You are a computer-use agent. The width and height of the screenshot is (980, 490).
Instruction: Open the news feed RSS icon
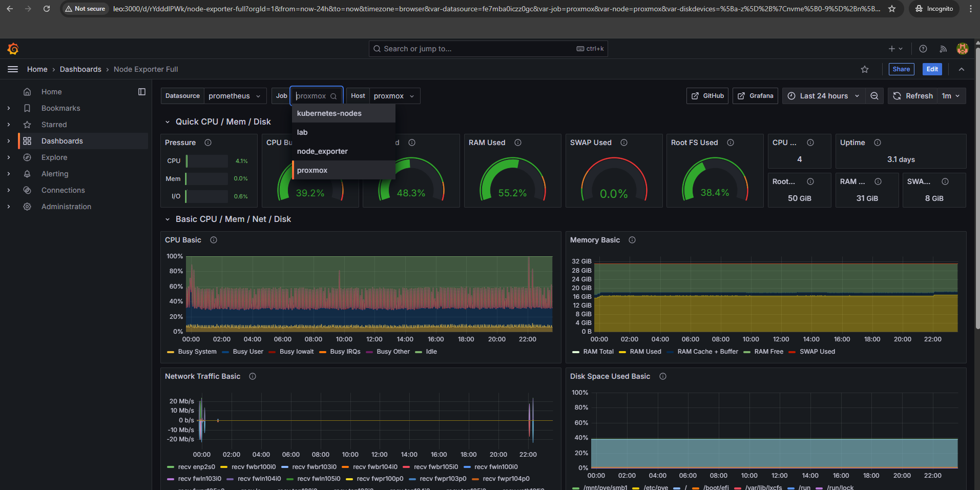click(x=943, y=49)
